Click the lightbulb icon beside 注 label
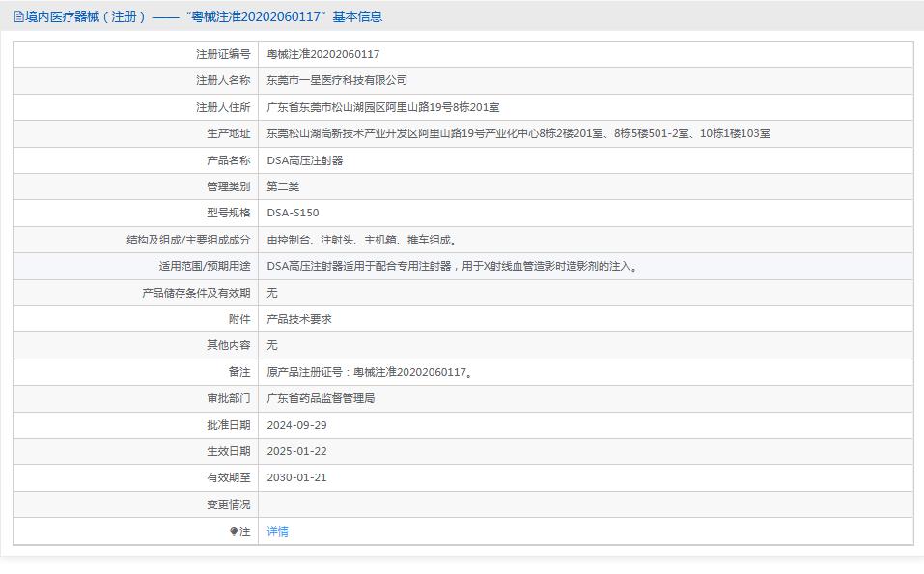 click(x=234, y=531)
